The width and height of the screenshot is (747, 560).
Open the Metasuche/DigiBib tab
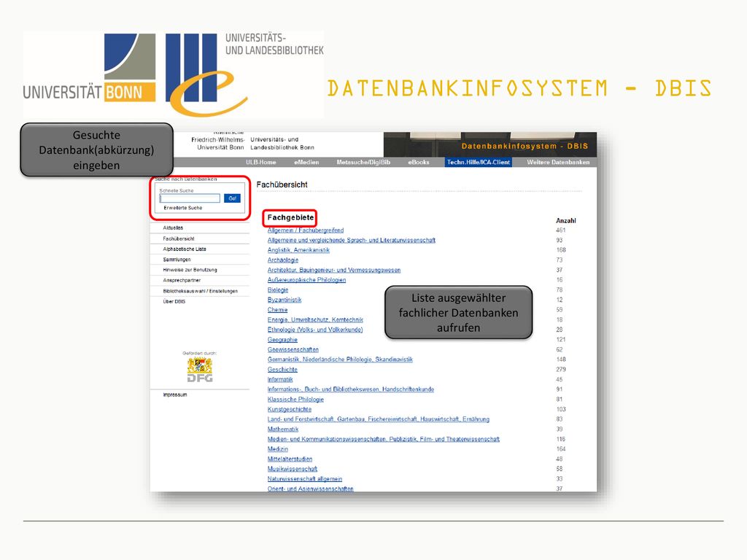(x=363, y=163)
